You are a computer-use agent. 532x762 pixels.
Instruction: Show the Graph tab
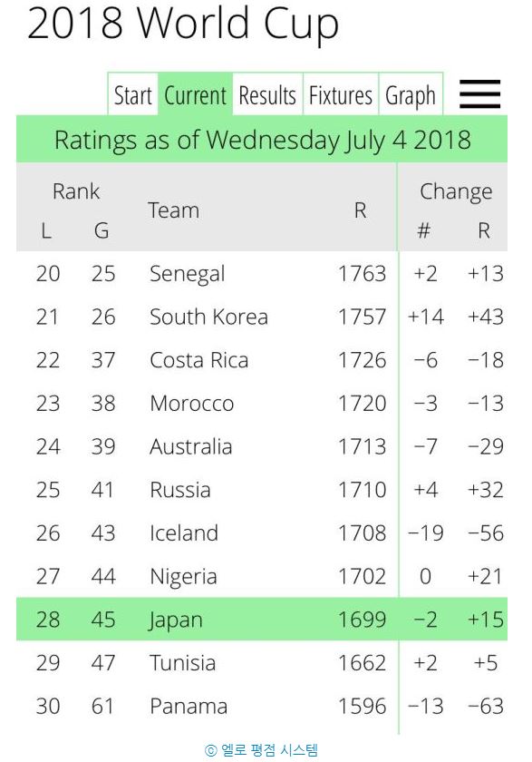(x=411, y=94)
